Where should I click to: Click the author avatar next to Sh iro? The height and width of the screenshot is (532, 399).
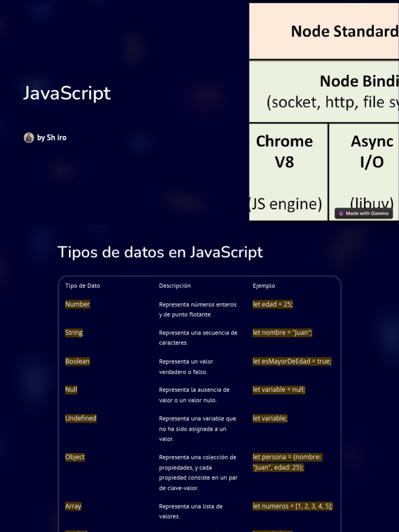point(29,138)
